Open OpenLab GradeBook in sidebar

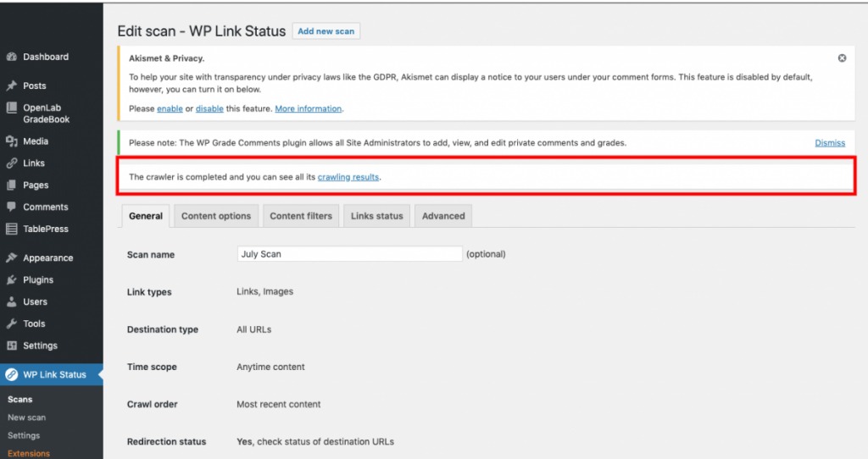point(46,113)
